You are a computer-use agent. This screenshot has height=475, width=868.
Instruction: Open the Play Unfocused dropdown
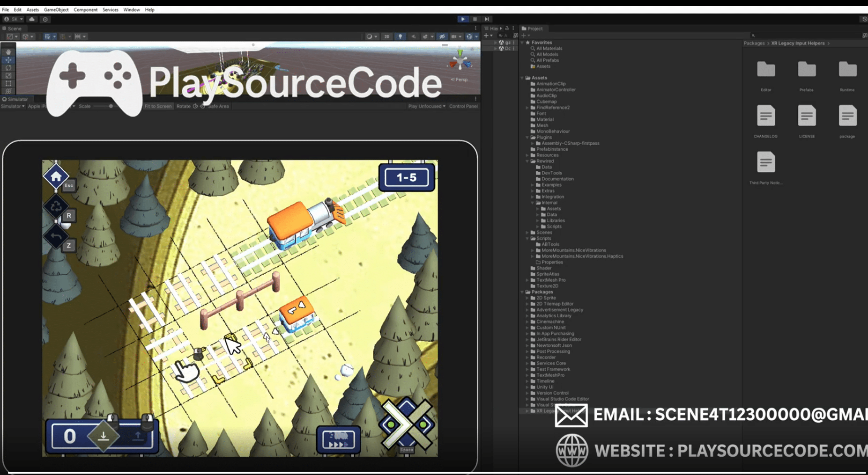coord(427,106)
